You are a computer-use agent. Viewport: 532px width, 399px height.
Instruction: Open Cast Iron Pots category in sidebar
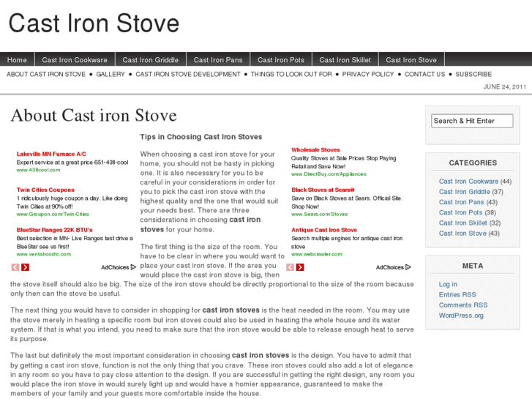460,212
